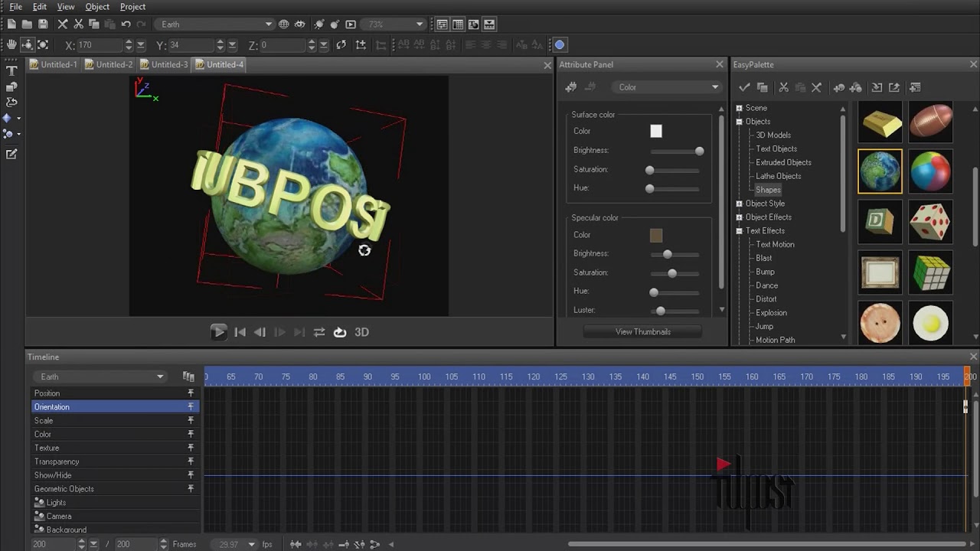Screen dimensions: 980x551
Task: Click the import icon in EasyPalette toolbar
Action: pos(877,88)
